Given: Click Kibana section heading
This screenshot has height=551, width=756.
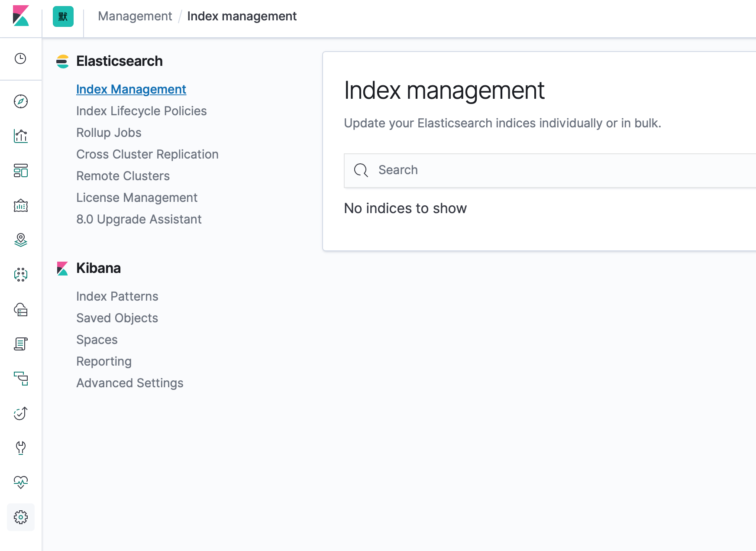Looking at the screenshot, I should 99,268.
